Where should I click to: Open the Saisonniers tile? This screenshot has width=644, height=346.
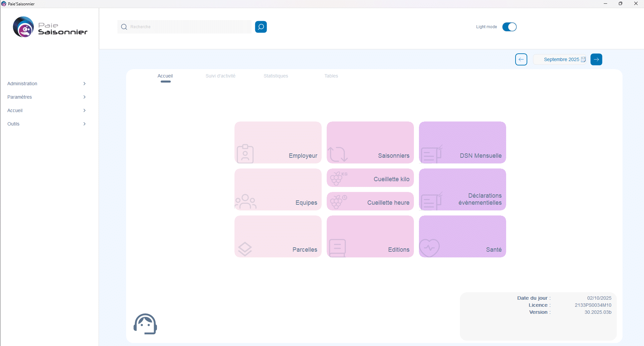pos(370,143)
